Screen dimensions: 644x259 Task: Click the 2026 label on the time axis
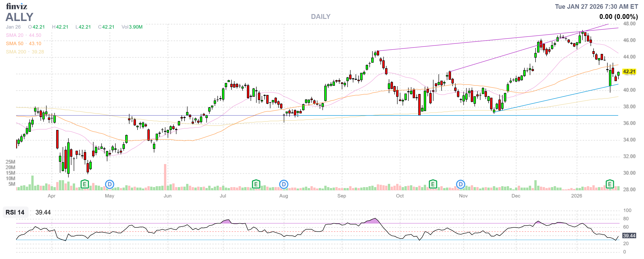coord(577,196)
